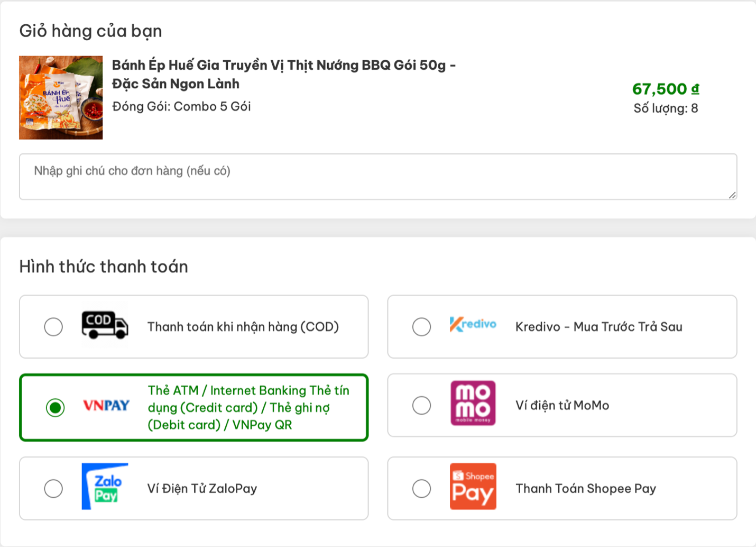The image size is (756, 549).
Task: Click the note field resize handle
Action: pos(732,195)
